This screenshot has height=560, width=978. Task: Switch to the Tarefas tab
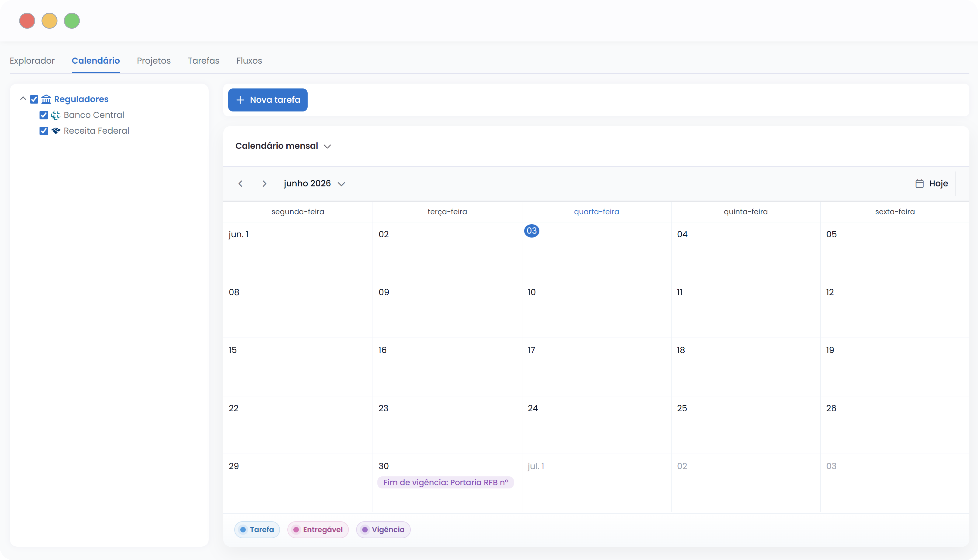(204, 61)
